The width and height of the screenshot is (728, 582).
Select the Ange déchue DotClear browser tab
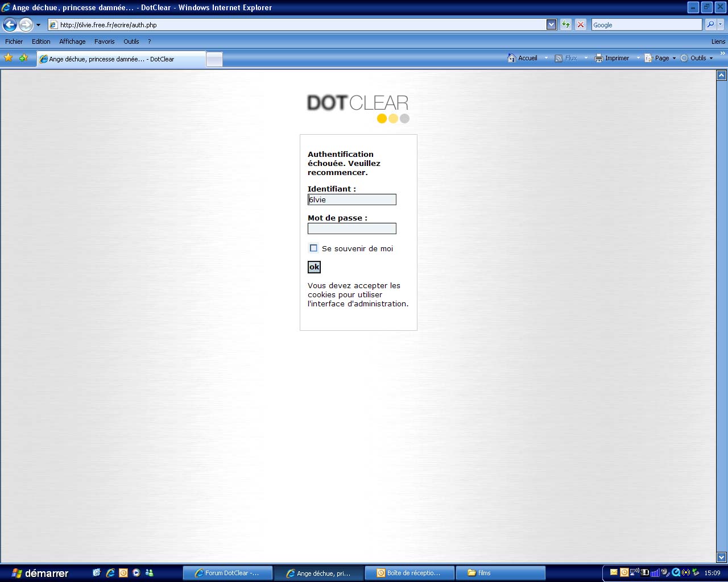[x=121, y=59]
